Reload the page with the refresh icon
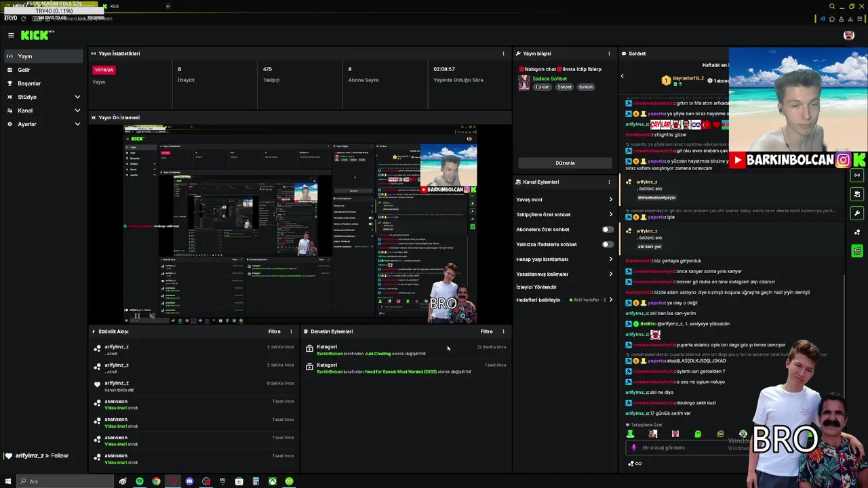Viewport: 868px width, 488px height. [23, 18]
